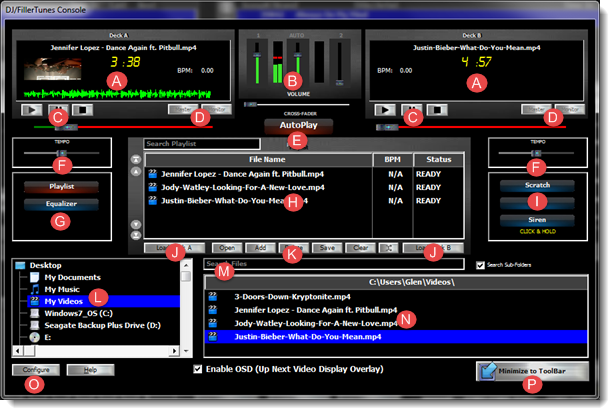Select My Music in folder tree

[62, 289]
